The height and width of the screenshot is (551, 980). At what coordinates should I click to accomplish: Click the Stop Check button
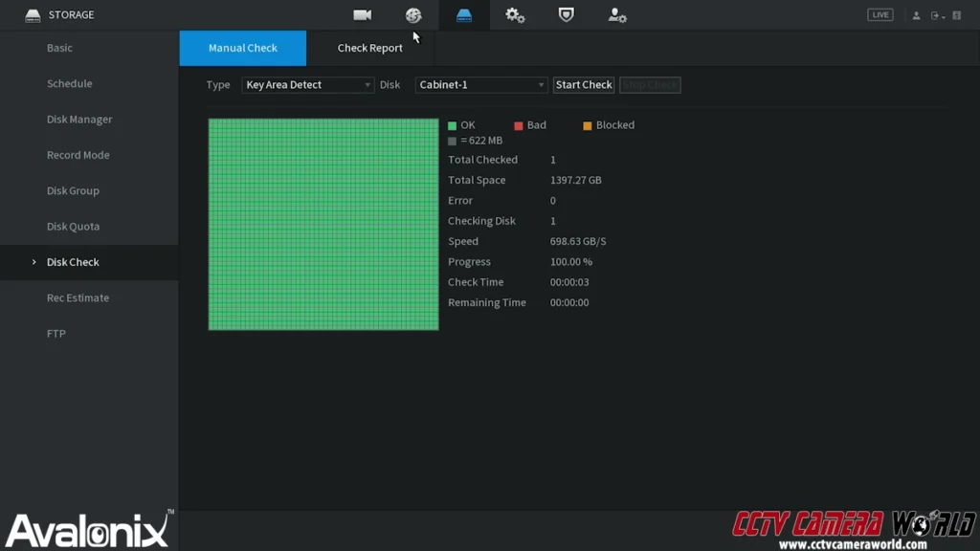(x=650, y=85)
